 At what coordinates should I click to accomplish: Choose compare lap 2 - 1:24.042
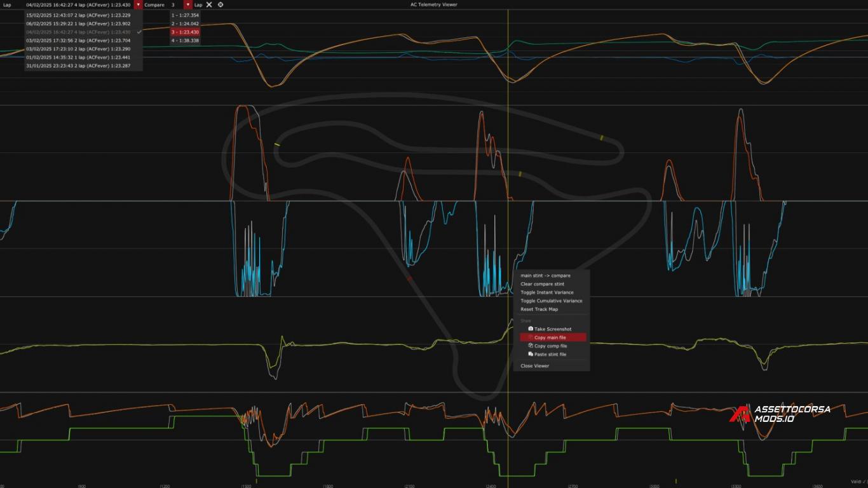(185, 24)
